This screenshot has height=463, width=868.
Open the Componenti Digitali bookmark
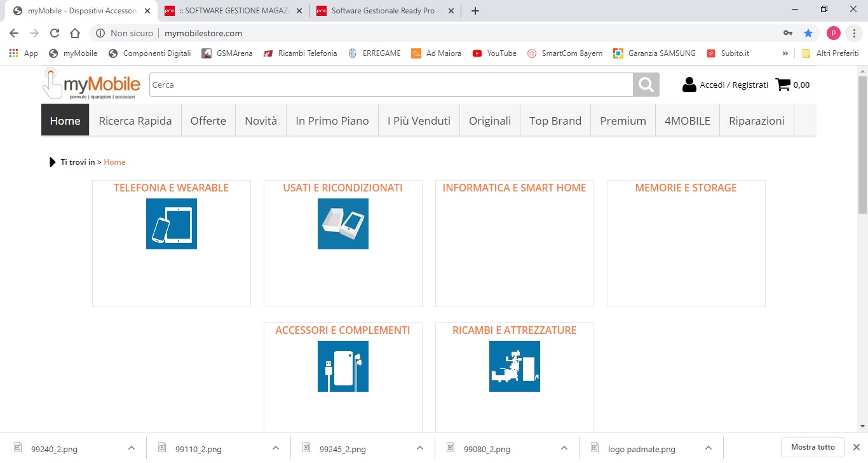pyautogui.click(x=150, y=53)
